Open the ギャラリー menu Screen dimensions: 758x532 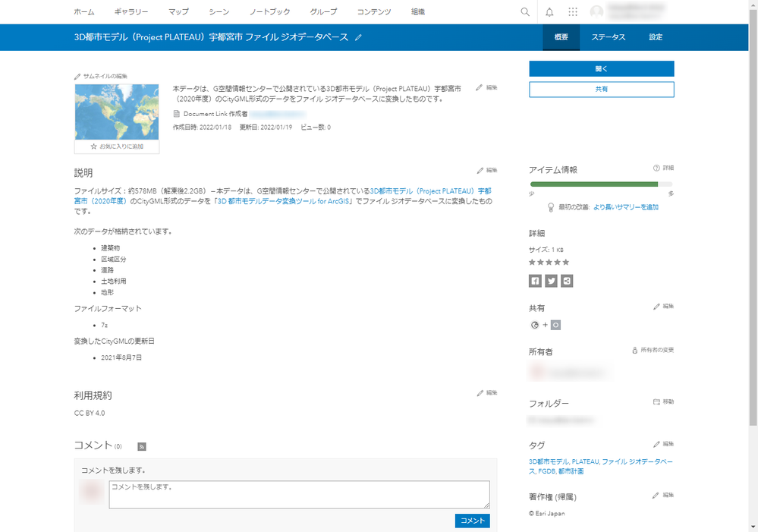[131, 11]
